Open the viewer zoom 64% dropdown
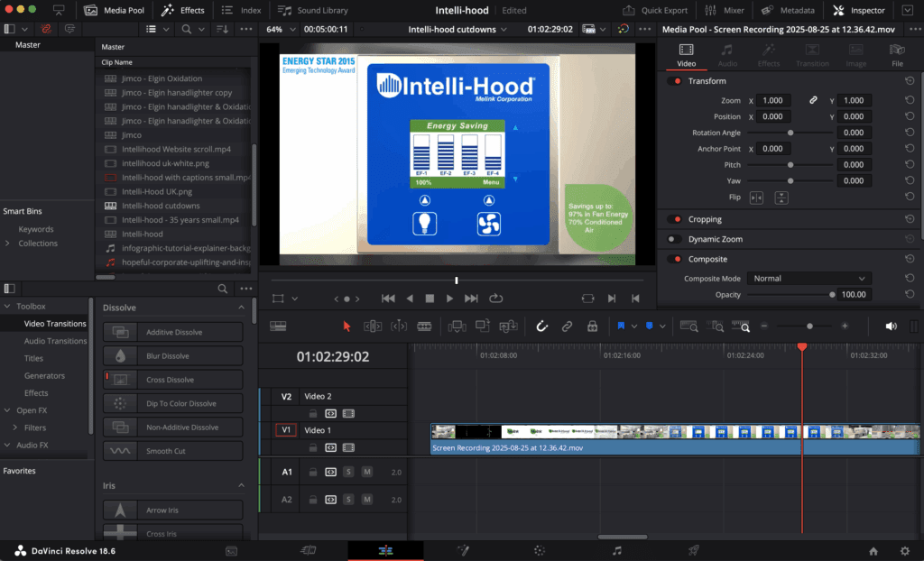 coord(280,29)
